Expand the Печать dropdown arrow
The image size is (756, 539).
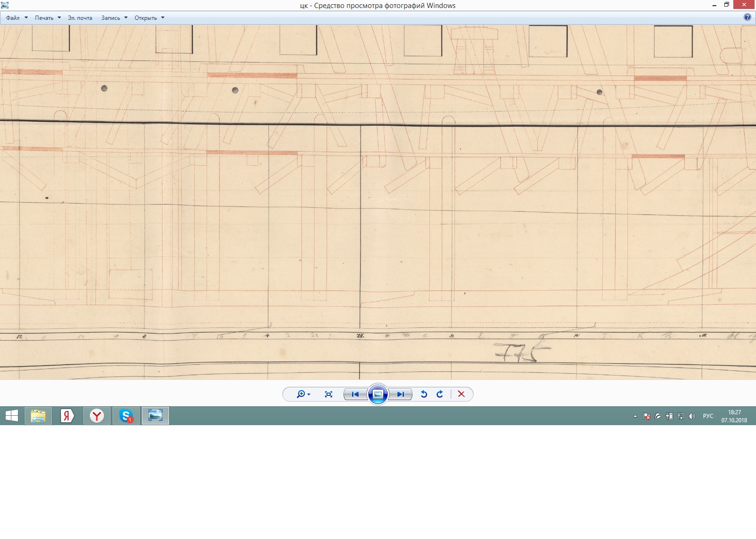click(59, 18)
